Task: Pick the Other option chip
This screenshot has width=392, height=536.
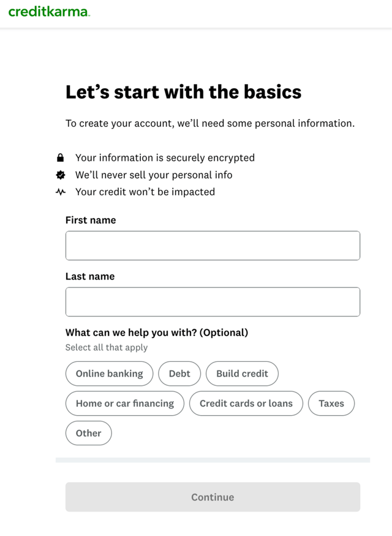Action: point(88,433)
